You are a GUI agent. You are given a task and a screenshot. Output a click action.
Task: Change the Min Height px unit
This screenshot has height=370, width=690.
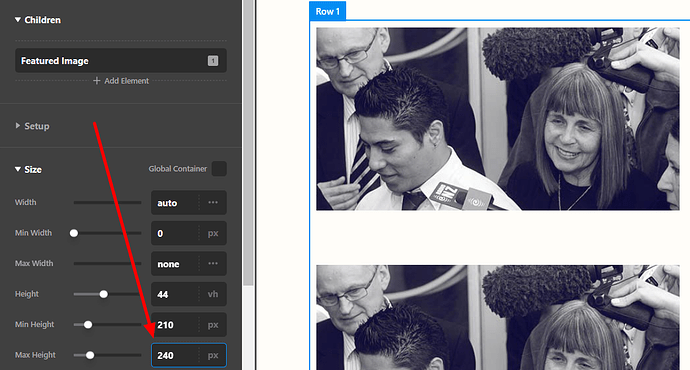[213, 325]
